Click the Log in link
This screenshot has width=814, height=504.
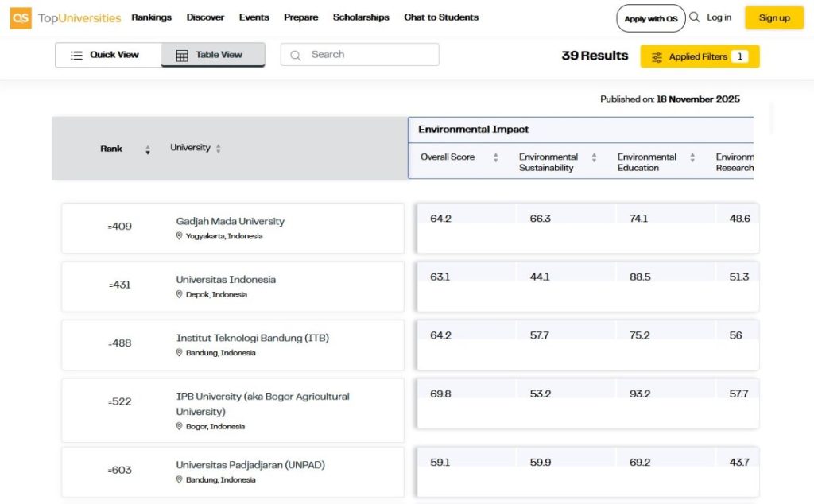[719, 17]
